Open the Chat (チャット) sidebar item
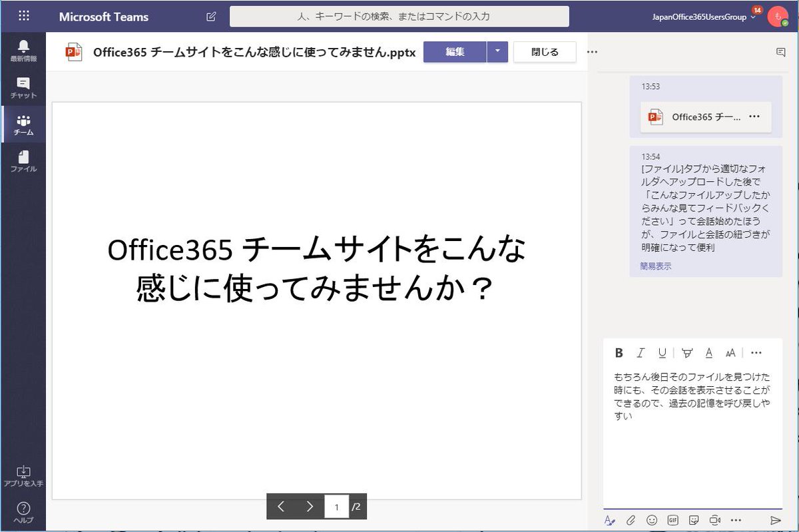This screenshot has width=799, height=532. click(23, 88)
